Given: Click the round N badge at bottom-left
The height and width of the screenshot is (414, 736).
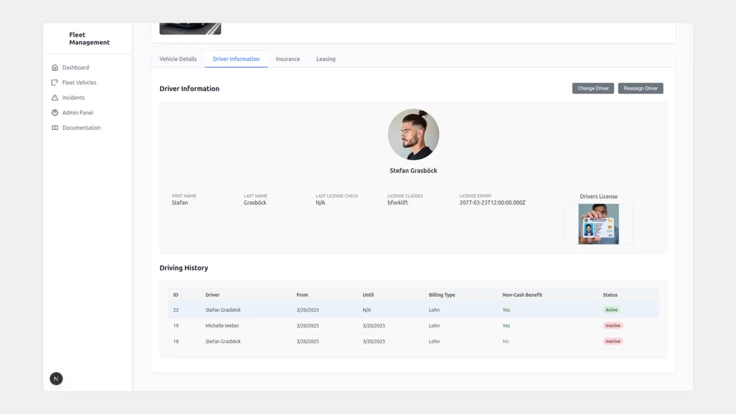Looking at the screenshot, I should click(x=56, y=379).
